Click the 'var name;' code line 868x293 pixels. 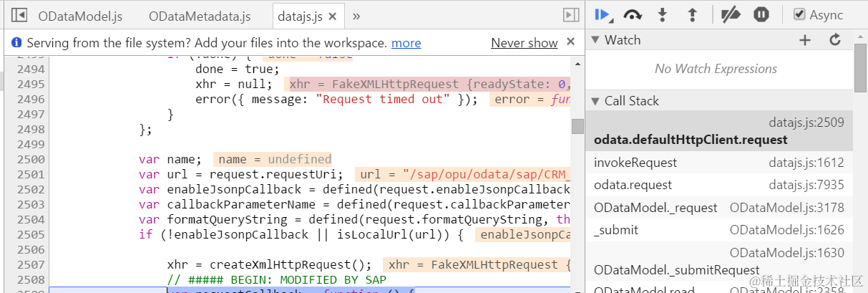(x=170, y=160)
